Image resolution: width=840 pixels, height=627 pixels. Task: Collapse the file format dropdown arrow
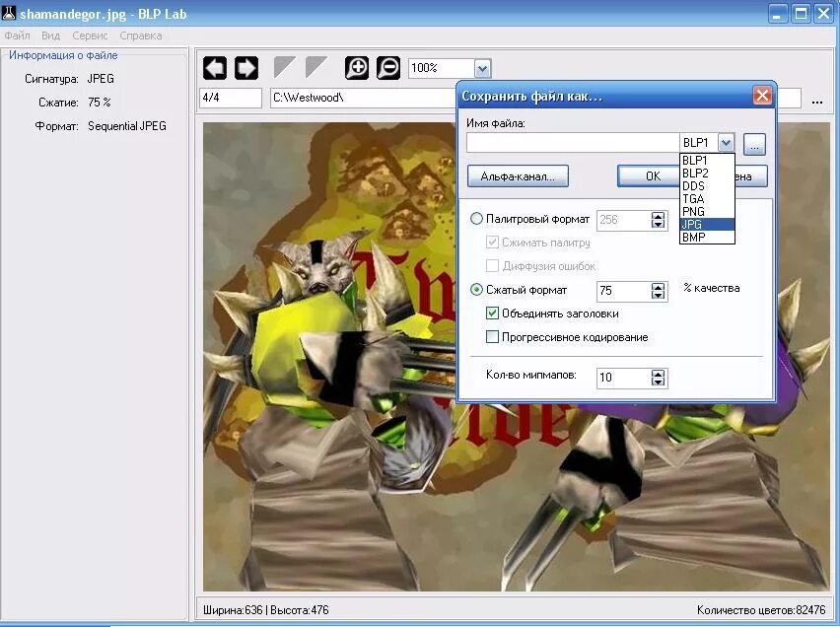[x=726, y=143]
